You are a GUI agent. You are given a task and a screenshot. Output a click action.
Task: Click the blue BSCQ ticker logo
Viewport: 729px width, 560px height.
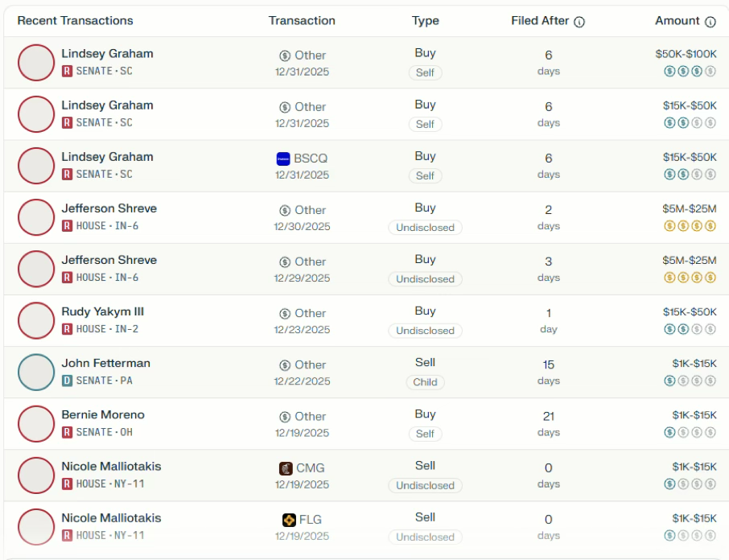click(283, 159)
